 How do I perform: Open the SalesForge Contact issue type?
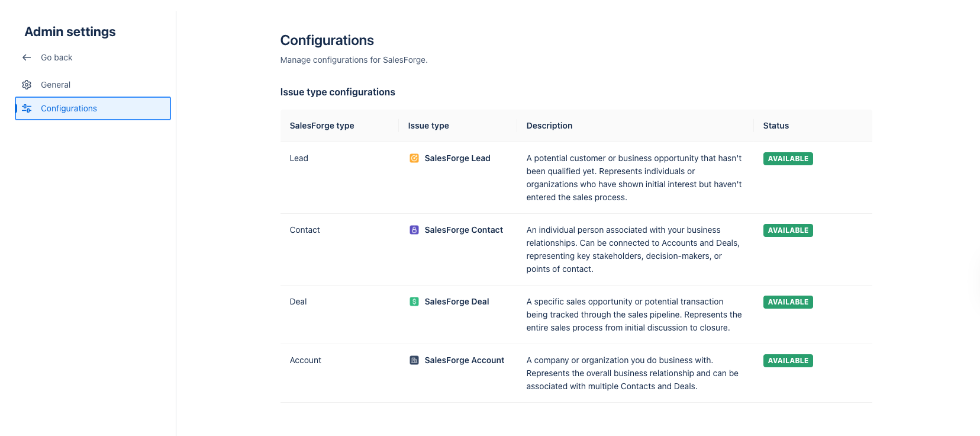pos(463,230)
